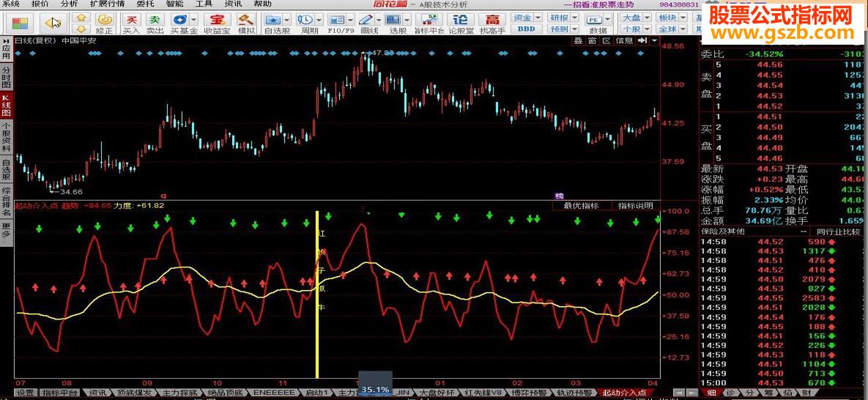
Task: Click the 细 detail tab at bottom right
Action: tap(711, 393)
